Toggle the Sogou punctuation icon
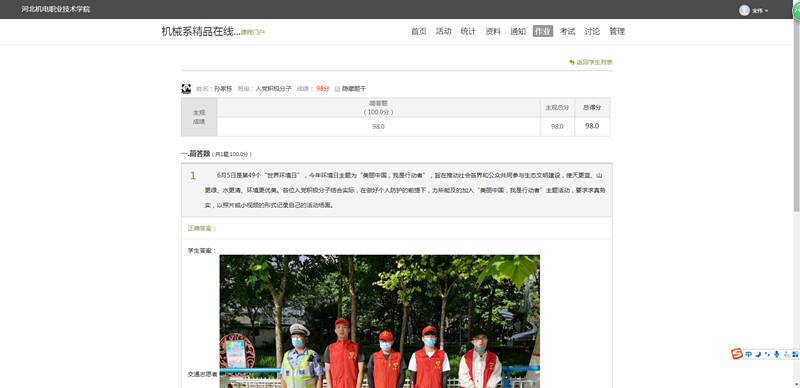The width and height of the screenshot is (800, 388). tap(767, 354)
